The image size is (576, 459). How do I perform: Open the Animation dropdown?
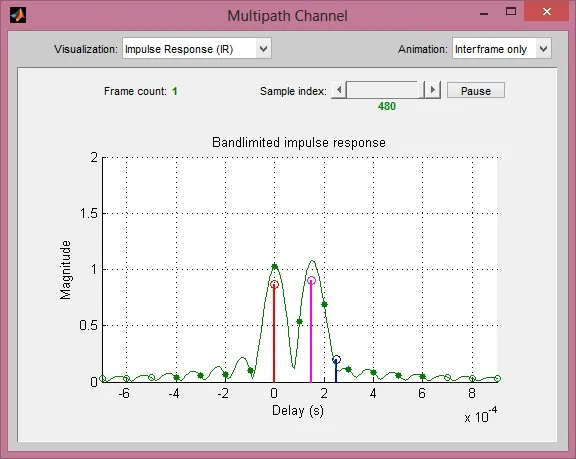point(502,48)
